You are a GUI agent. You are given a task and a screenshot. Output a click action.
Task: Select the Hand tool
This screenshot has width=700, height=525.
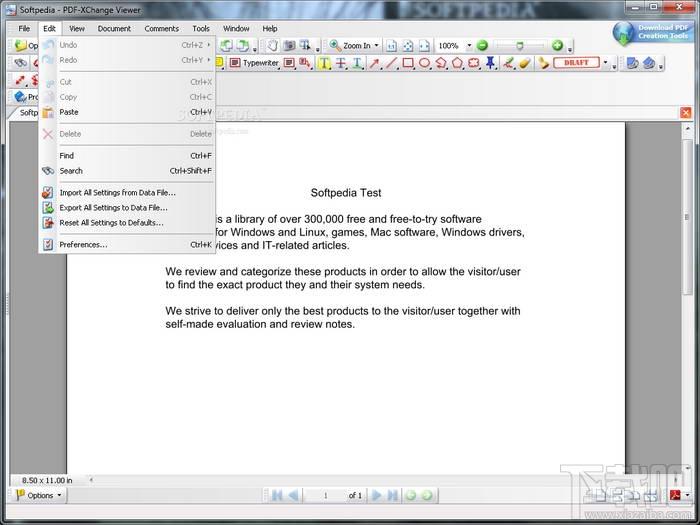point(272,46)
